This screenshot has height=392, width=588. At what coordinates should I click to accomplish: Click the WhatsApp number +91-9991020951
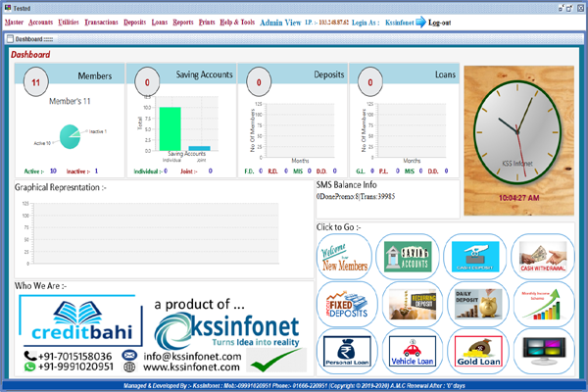point(75,367)
